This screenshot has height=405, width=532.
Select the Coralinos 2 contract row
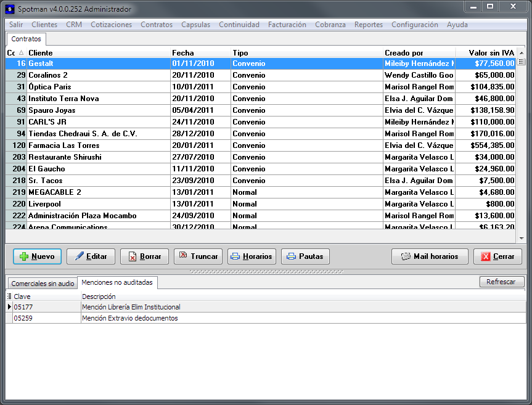click(x=261, y=75)
